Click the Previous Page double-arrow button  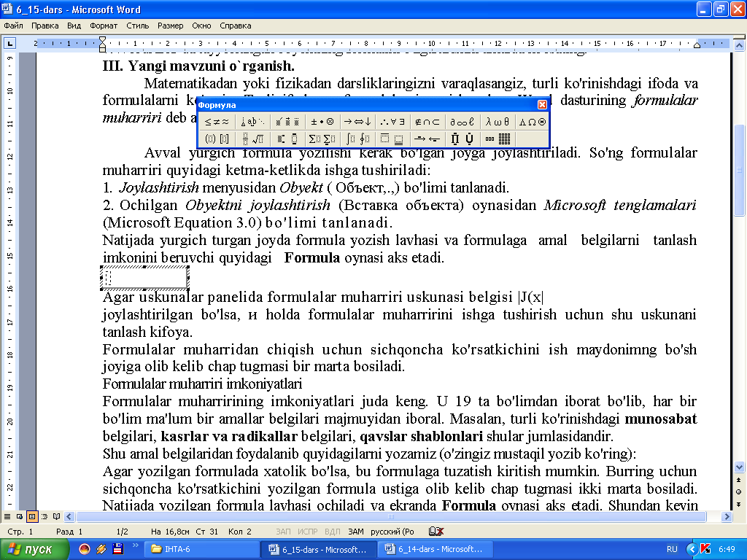click(739, 480)
